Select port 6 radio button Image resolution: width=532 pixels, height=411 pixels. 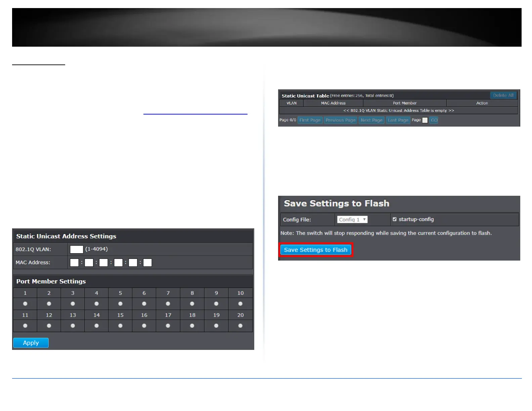point(144,304)
